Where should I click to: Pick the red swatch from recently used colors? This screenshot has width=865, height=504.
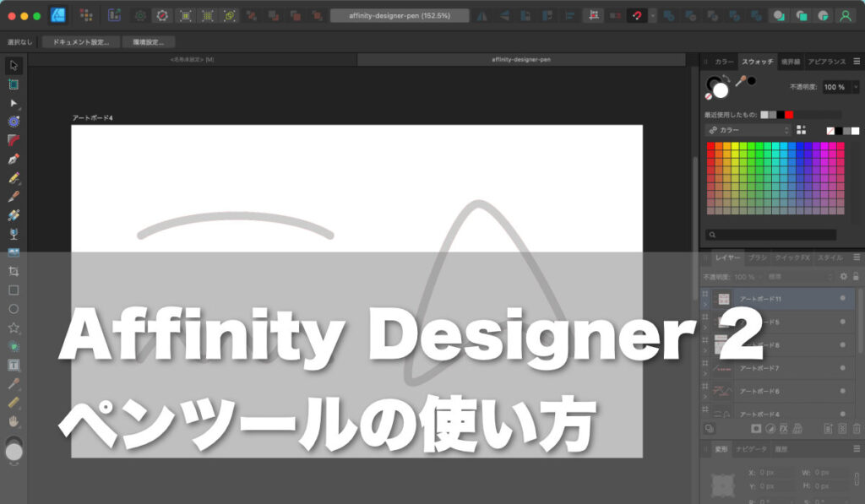click(789, 114)
